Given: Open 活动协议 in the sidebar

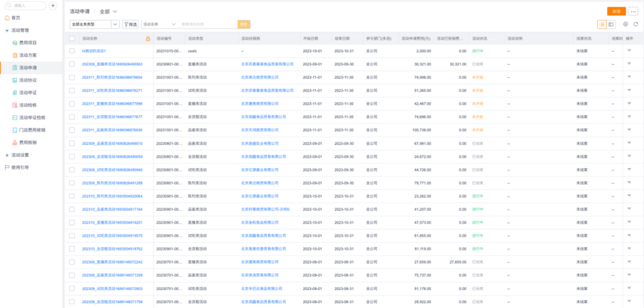Looking at the screenshot, I should pos(28,80).
